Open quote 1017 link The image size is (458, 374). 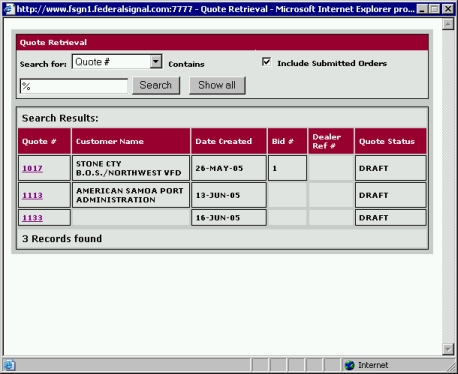[x=32, y=168]
